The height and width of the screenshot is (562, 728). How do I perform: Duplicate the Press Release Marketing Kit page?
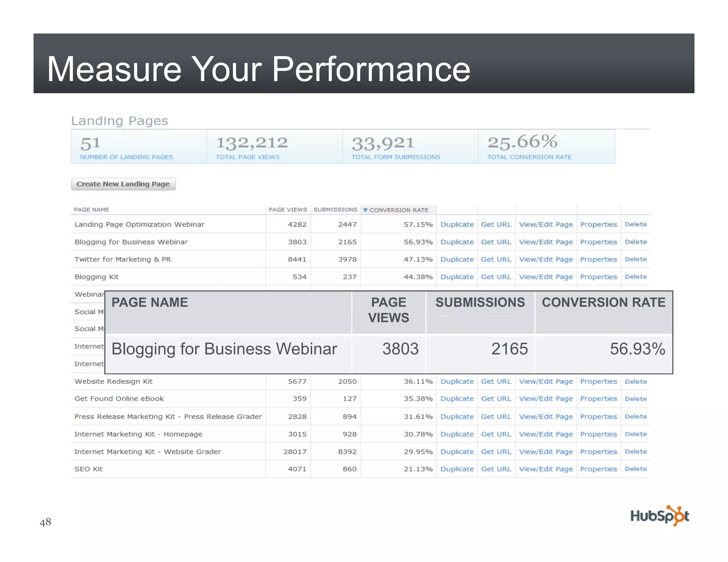point(457,417)
